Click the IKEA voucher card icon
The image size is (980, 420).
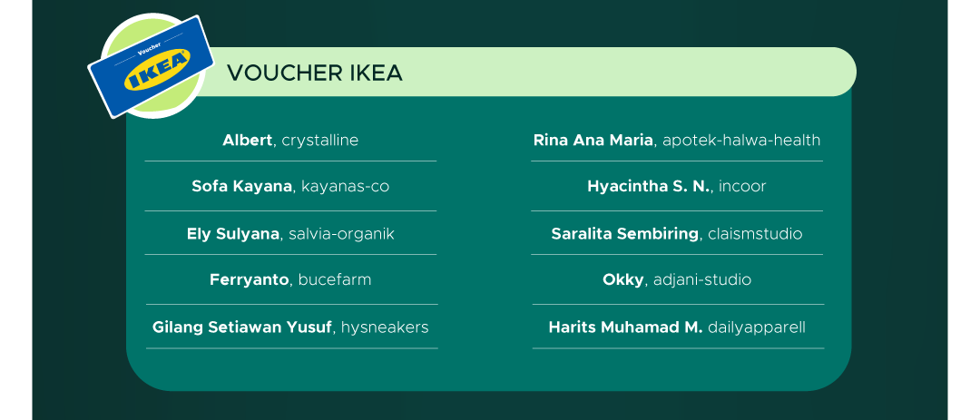pyautogui.click(x=151, y=66)
